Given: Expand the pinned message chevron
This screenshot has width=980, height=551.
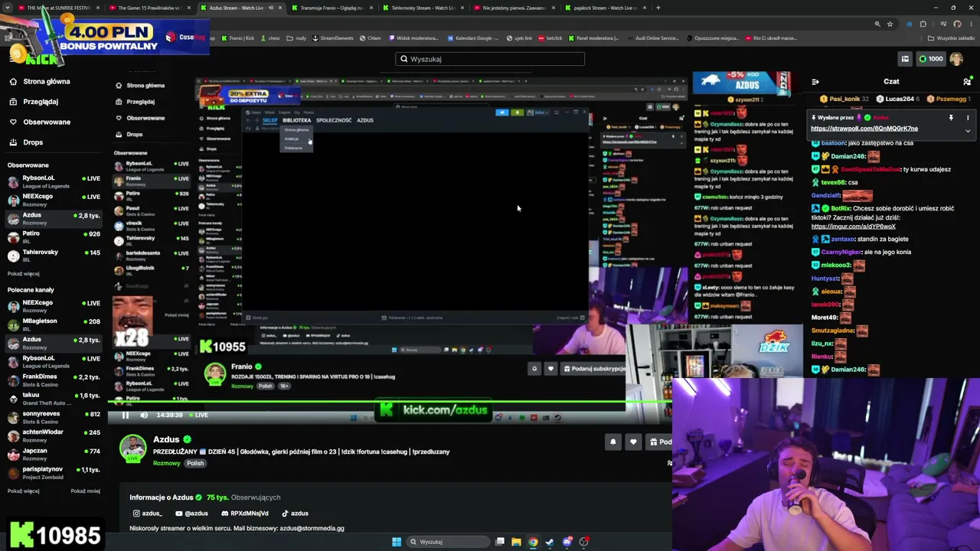Looking at the screenshot, I should click(x=968, y=130).
